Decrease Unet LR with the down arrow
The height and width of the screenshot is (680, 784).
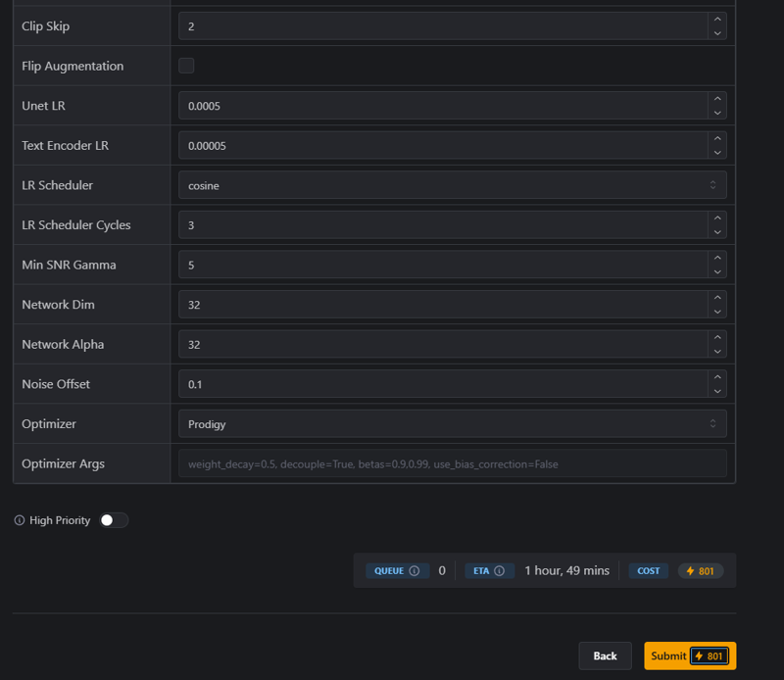point(717,113)
